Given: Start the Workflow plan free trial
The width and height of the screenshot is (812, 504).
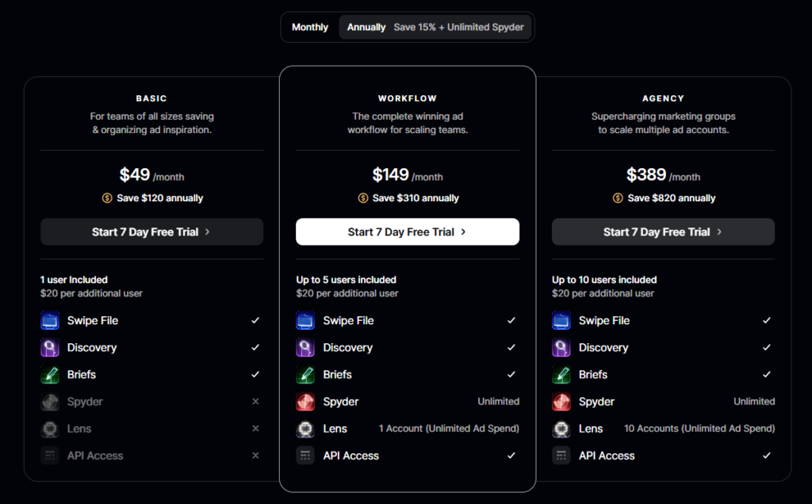Looking at the screenshot, I should pos(408,232).
